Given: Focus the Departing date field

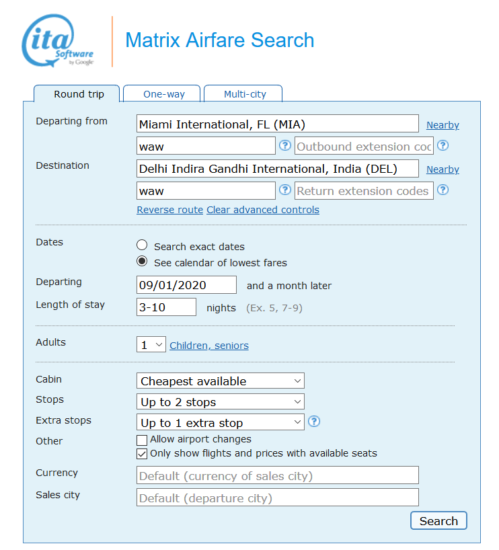Looking at the screenshot, I should (x=186, y=285).
